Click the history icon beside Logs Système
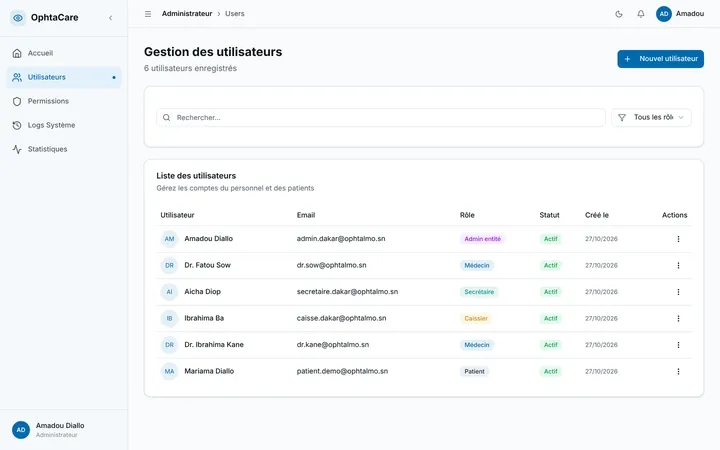 tap(17, 125)
